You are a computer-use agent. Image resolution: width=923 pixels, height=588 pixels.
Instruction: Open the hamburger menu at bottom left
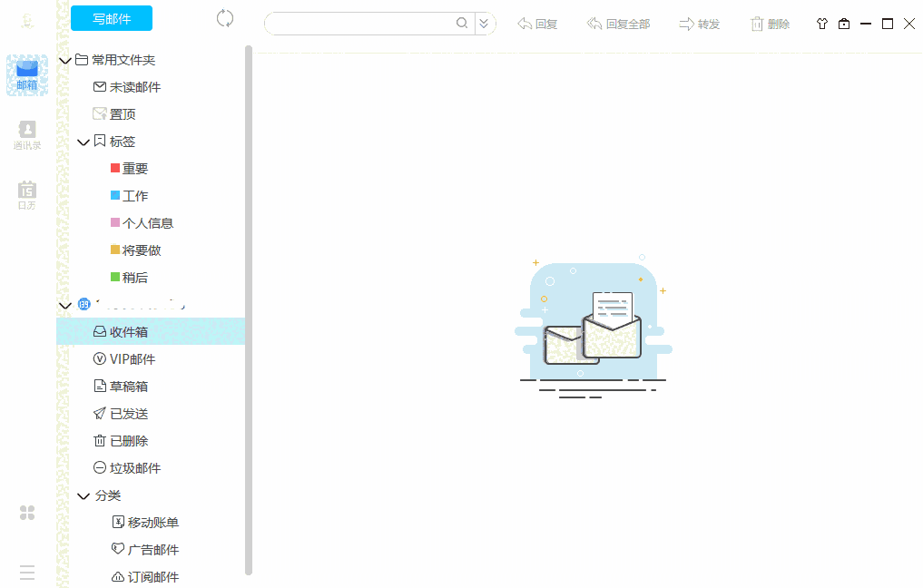(27, 573)
